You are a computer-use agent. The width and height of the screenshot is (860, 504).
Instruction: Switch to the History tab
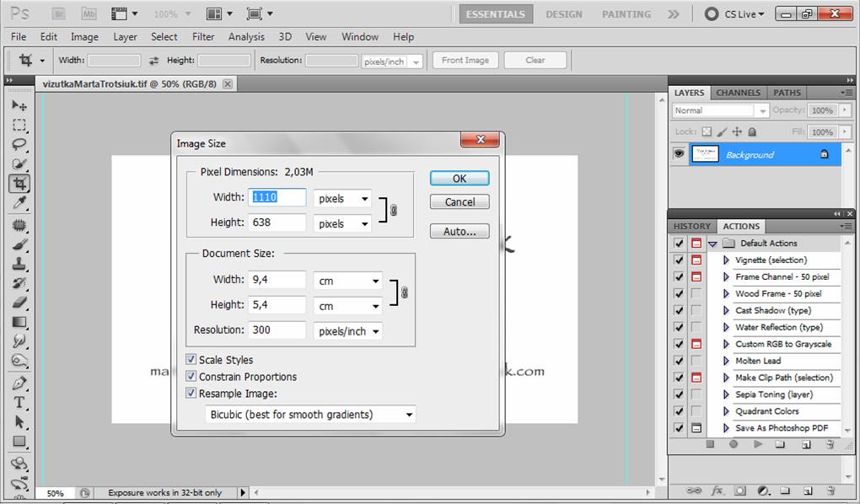(692, 226)
